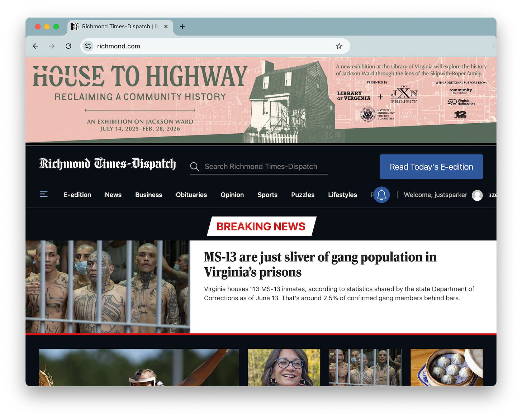522x420 pixels.
Task: Open the hamburger navigation menu
Action: tap(44, 194)
